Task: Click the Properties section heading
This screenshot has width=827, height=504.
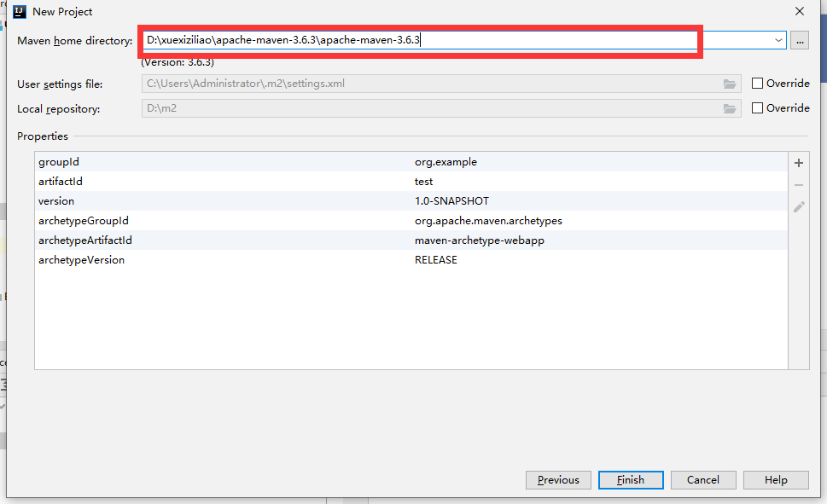Action: click(x=43, y=136)
